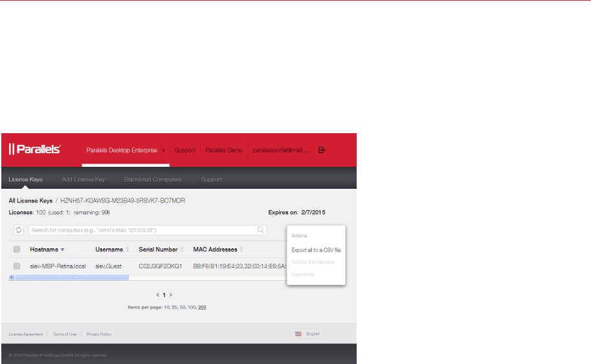Click the MAC Addresses column header
The height and width of the screenshot is (364, 591).
215,249
